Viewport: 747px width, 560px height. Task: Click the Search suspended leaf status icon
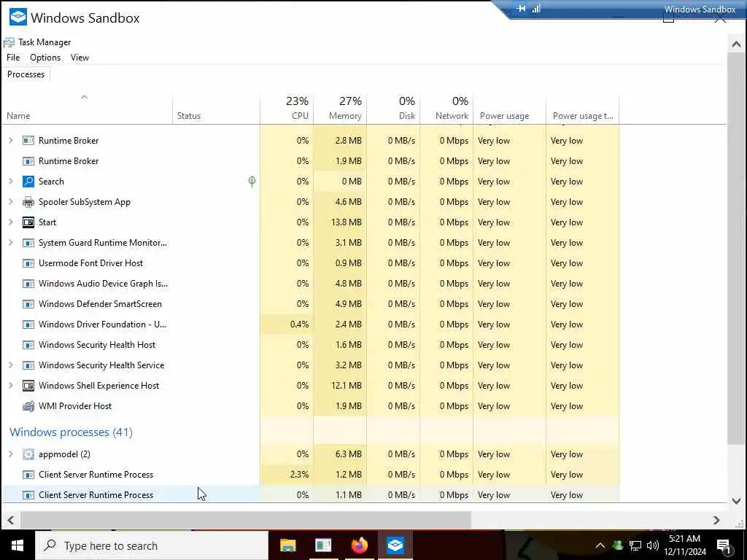(x=252, y=182)
